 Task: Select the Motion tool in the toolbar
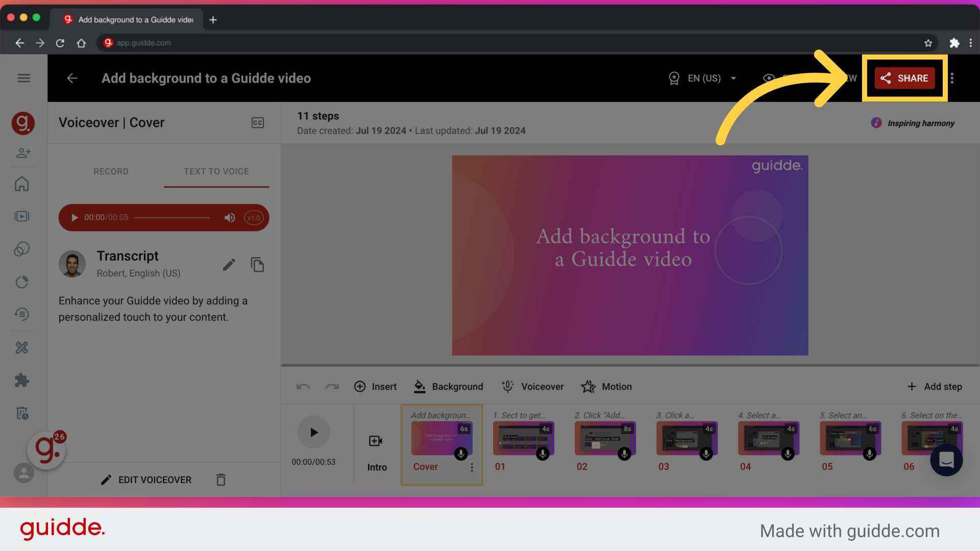(606, 387)
